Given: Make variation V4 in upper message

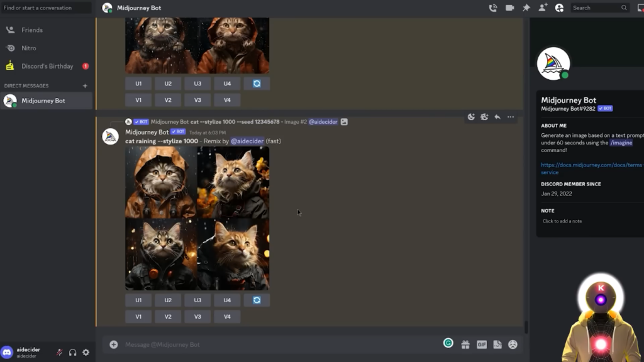Looking at the screenshot, I should [x=227, y=100].
